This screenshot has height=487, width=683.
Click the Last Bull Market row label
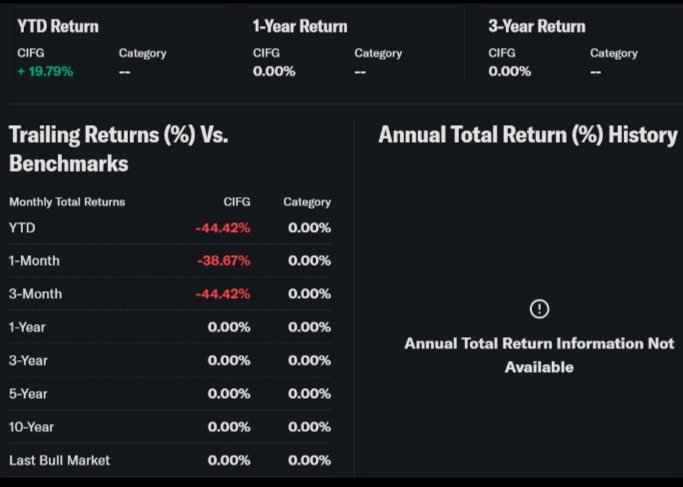59,460
